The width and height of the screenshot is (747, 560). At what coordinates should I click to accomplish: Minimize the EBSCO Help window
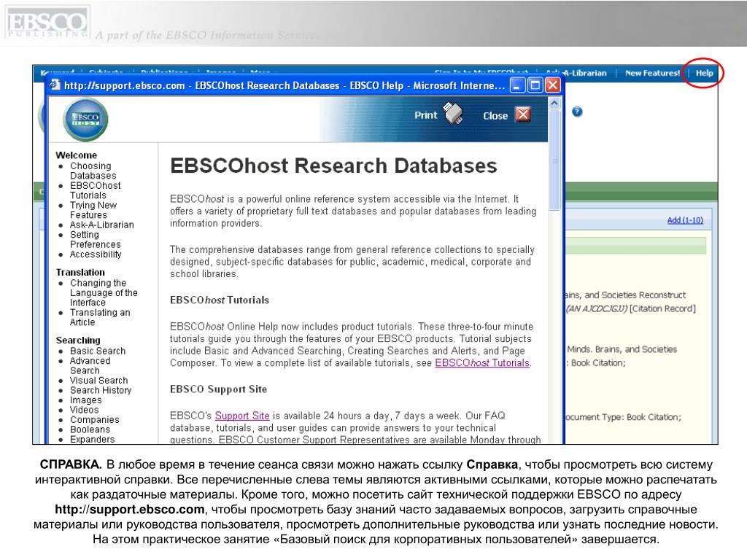pyautogui.click(x=517, y=85)
